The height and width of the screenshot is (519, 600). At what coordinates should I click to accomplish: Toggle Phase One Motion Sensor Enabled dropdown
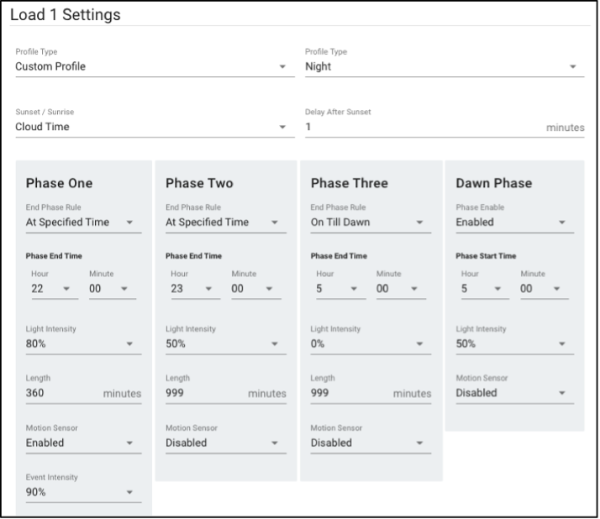tap(83, 443)
